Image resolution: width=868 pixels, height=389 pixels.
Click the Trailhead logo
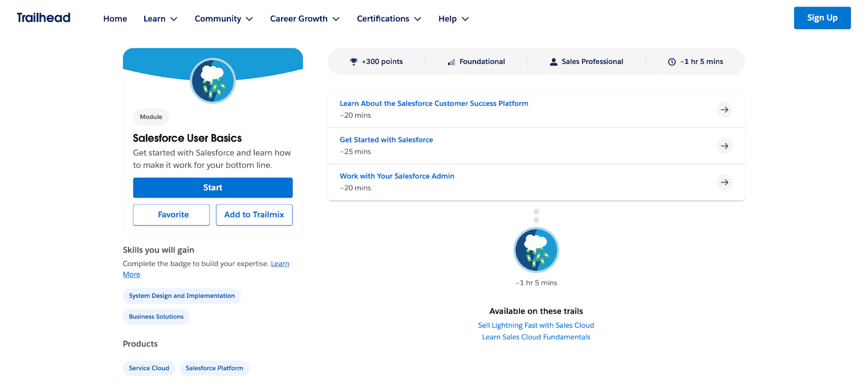point(43,18)
